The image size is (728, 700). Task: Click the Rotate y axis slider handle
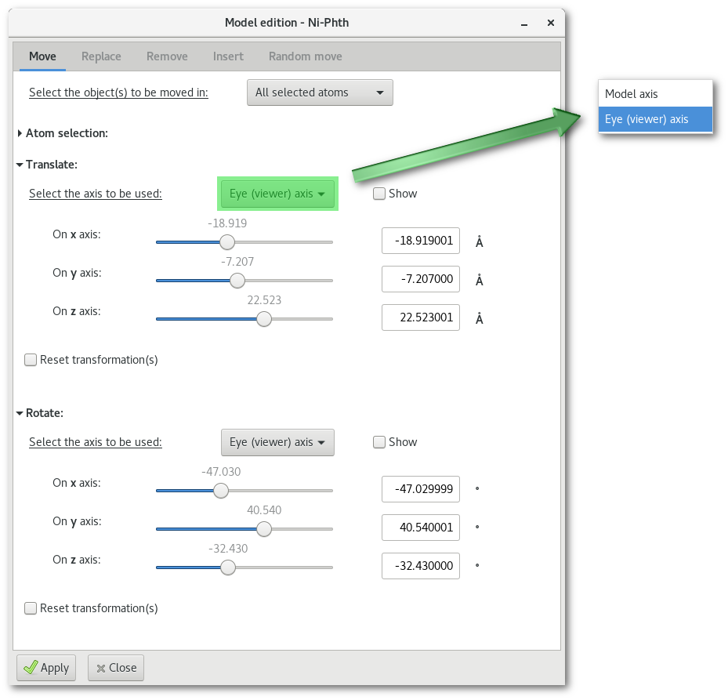(264, 529)
